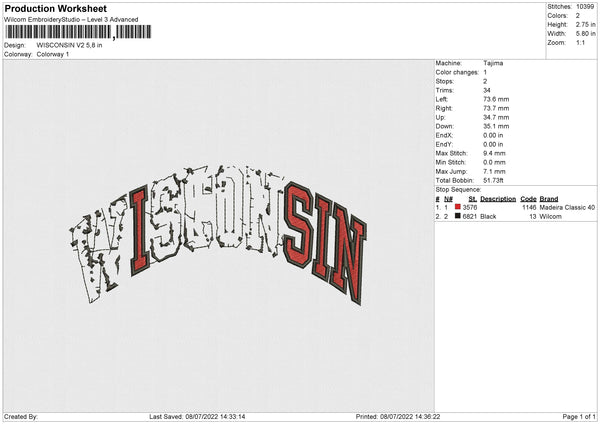Click 'Wilcom EmbroideryStudio – Level 3 Advanced' text
Image resolution: width=600 pixels, height=424 pixels.
[71, 20]
